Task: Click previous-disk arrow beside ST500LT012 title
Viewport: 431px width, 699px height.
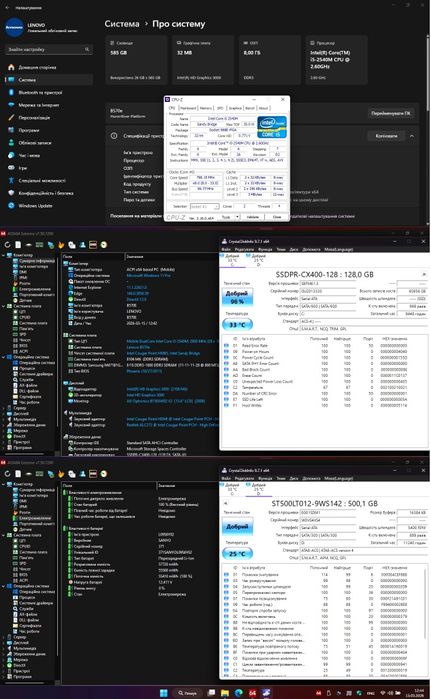Action: [226, 503]
